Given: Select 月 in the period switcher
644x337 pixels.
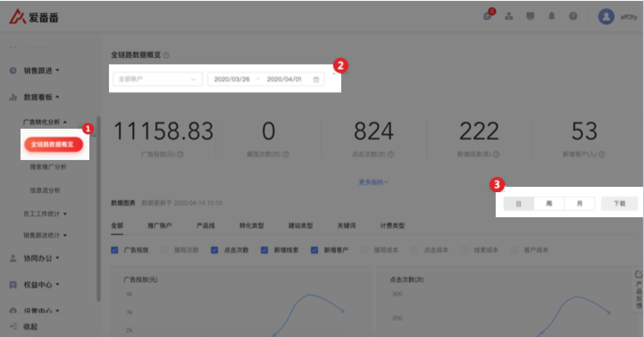Looking at the screenshot, I should point(579,203).
